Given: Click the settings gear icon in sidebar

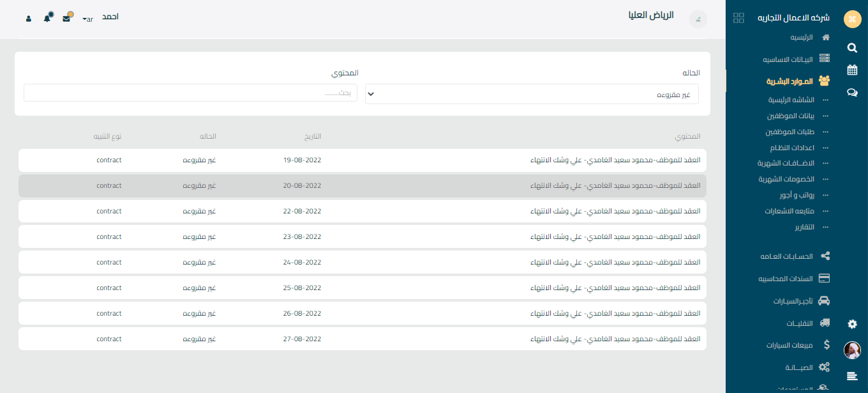Looking at the screenshot, I should (x=852, y=324).
